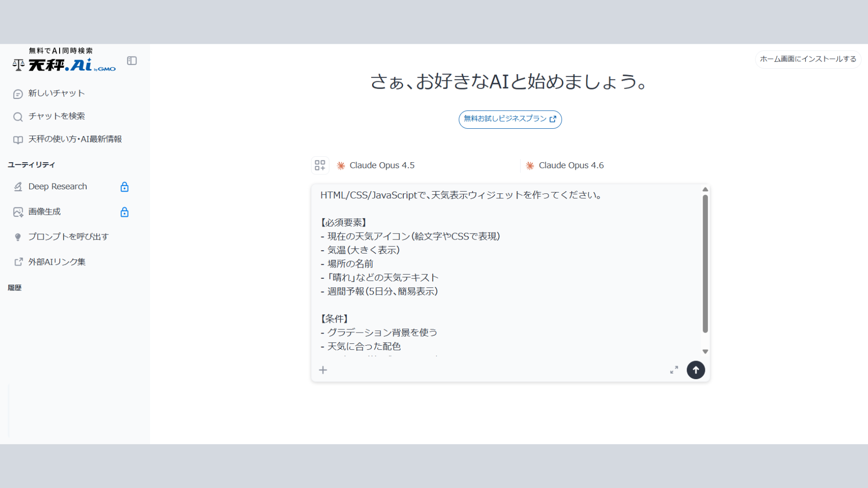Collapse the sidebar with the panel toggle

coord(132,61)
